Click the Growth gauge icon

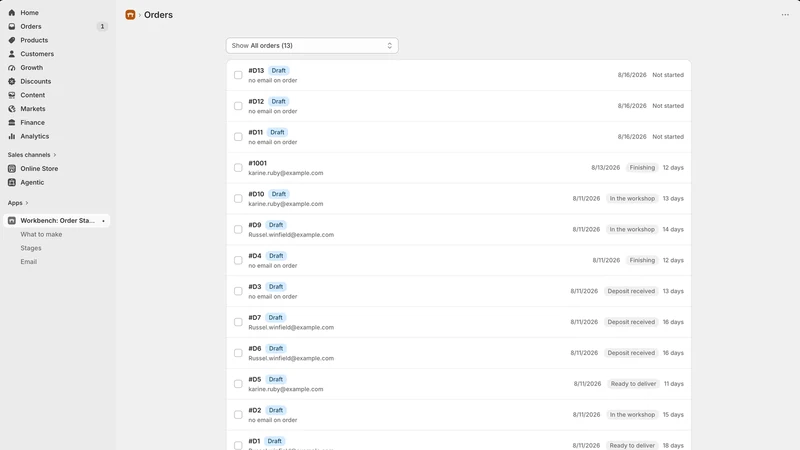pyautogui.click(x=12, y=67)
